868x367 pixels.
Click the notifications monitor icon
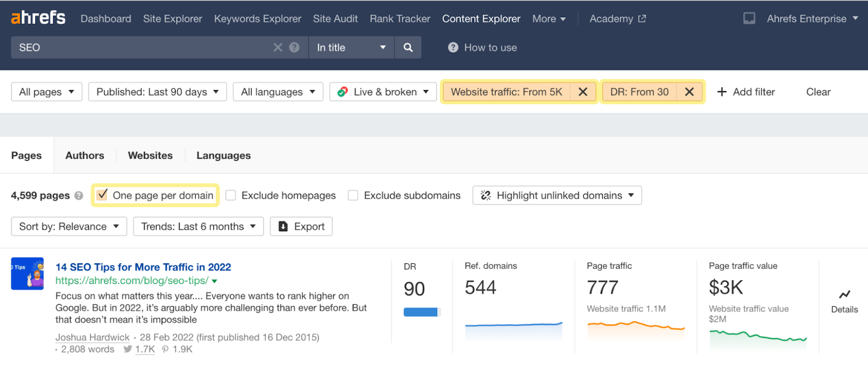(x=749, y=18)
